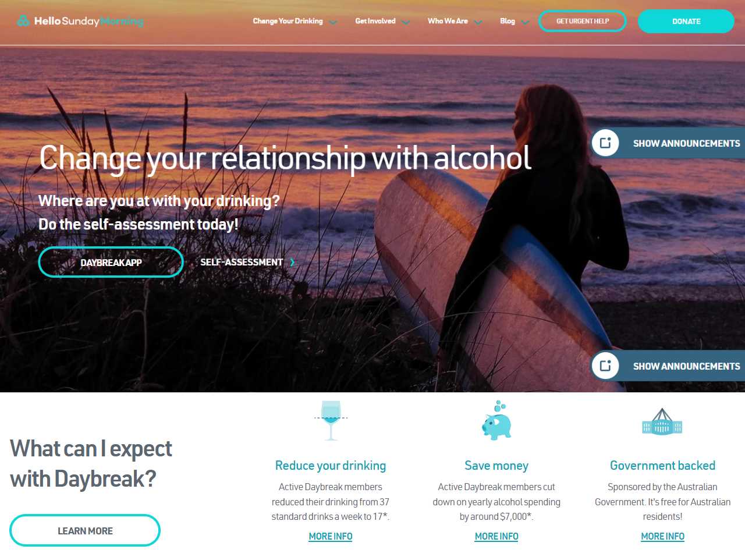
Task: Open the Who We Are menu
Action: [448, 21]
